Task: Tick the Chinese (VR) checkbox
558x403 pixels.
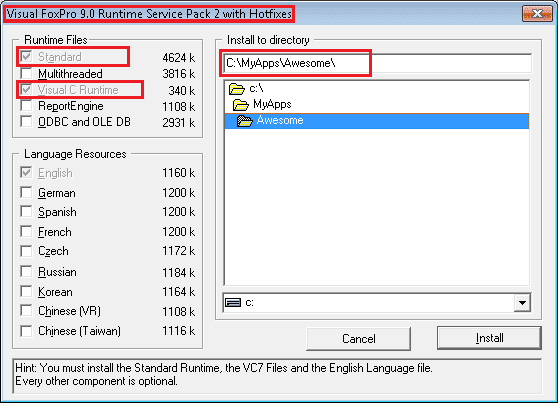Action: pos(26,311)
